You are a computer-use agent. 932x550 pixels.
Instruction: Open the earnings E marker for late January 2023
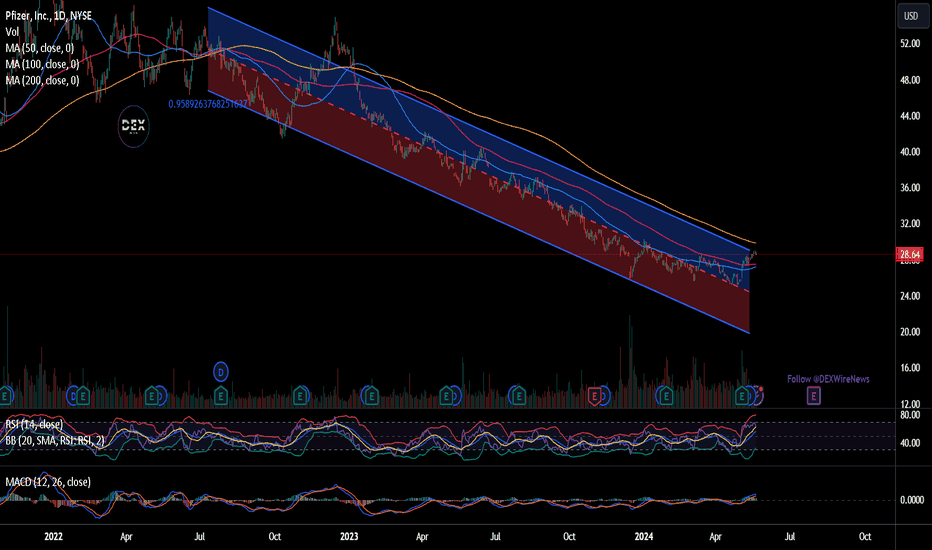click(x=371, y=395)
